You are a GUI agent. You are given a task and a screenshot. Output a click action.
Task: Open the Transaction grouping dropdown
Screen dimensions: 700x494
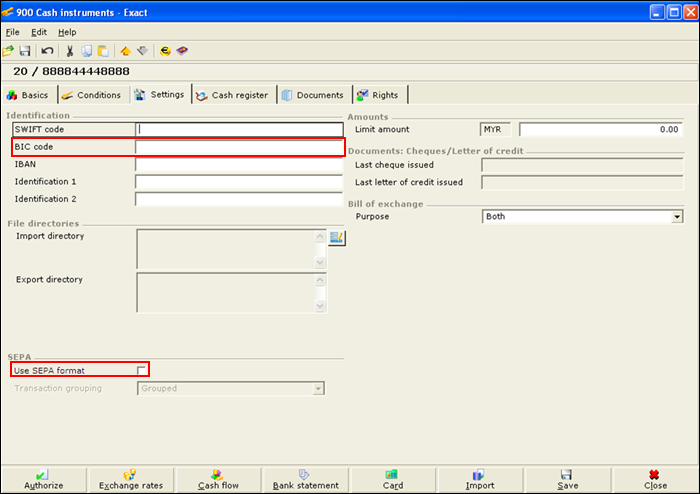point(318,388)
